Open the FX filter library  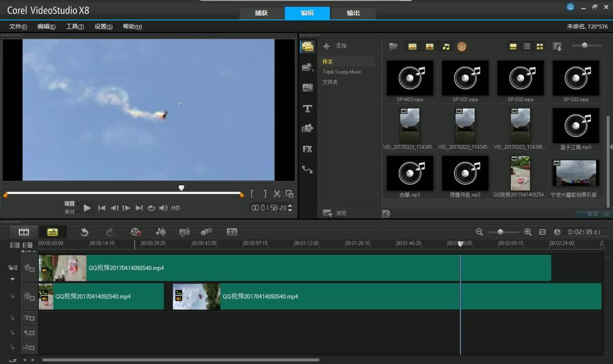(307, 149)
